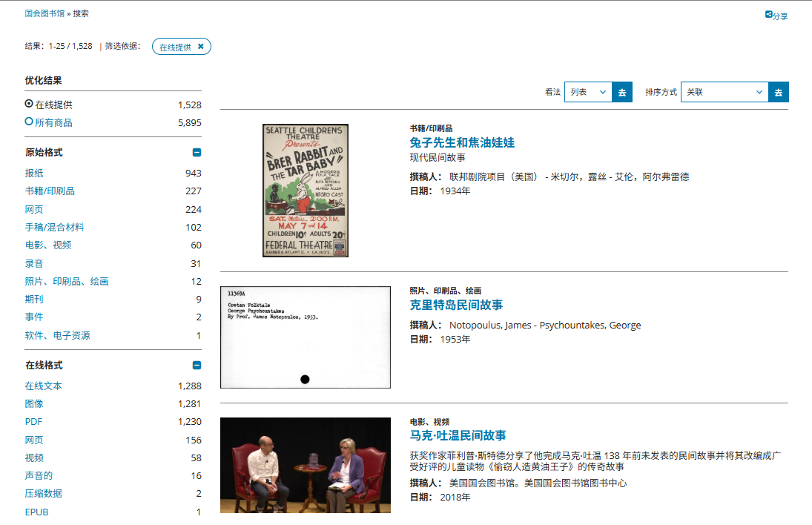The height and width of the screenshot is (525, 812).
Task: Open the 兔子先生和焦油娃娃 result title
Action: pyautogui.click(x=462, y=142)
